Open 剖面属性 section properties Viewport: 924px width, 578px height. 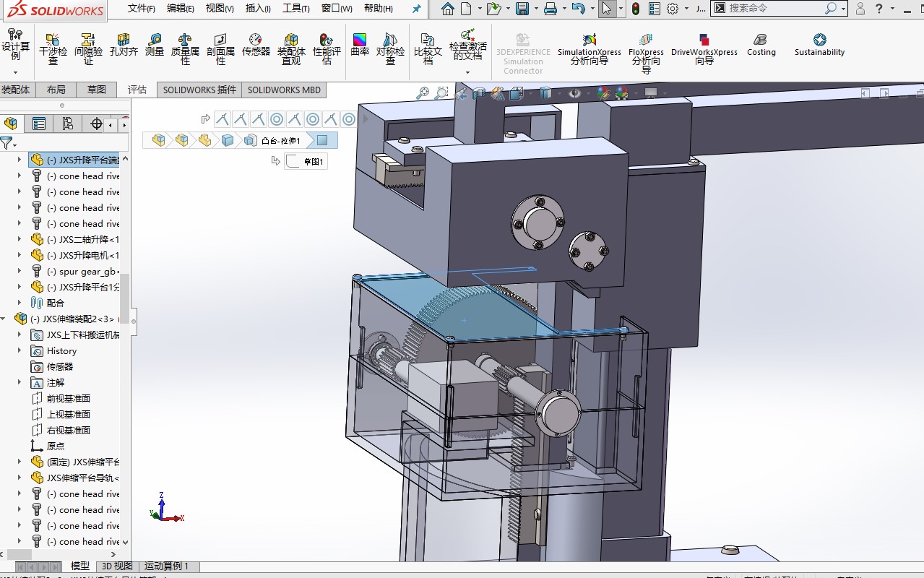[x=220, y=48]
